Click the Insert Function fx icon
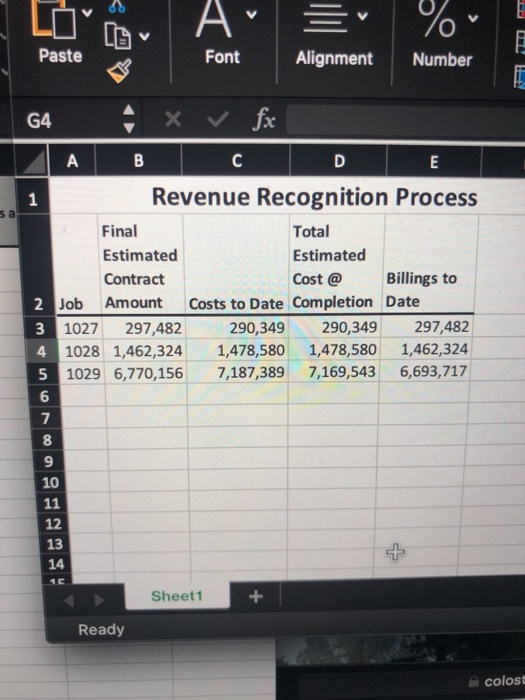Image resolution: width=525 pixels, height=700 pixels. coord(264,120)
